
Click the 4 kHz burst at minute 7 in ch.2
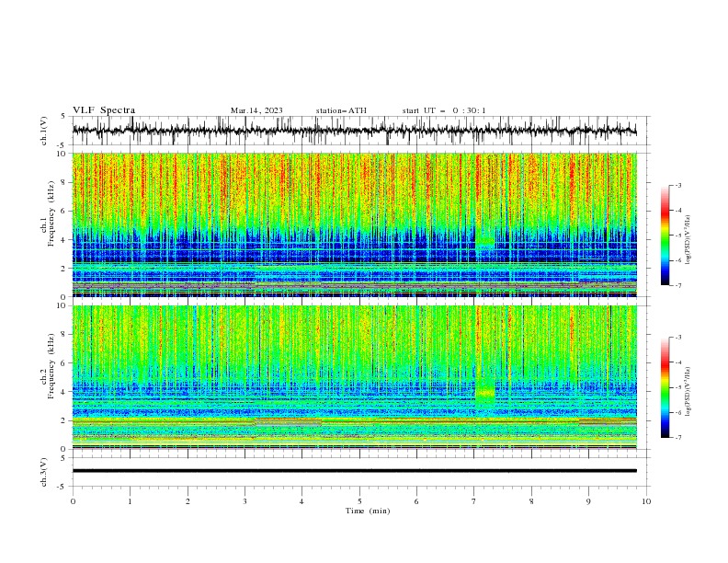tap(485, 393)
